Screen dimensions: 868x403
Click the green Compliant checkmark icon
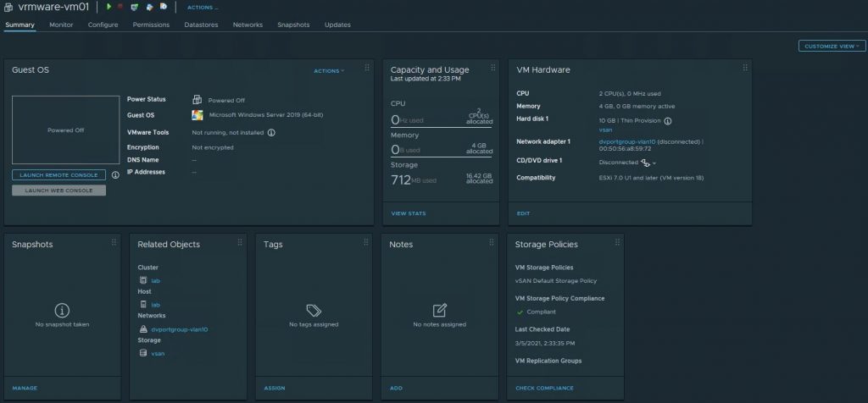click(x=520, y=312)
